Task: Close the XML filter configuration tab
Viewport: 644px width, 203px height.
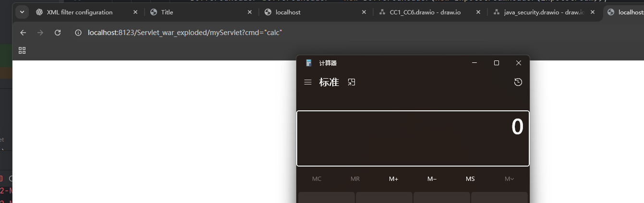Action: click(135, 12)
